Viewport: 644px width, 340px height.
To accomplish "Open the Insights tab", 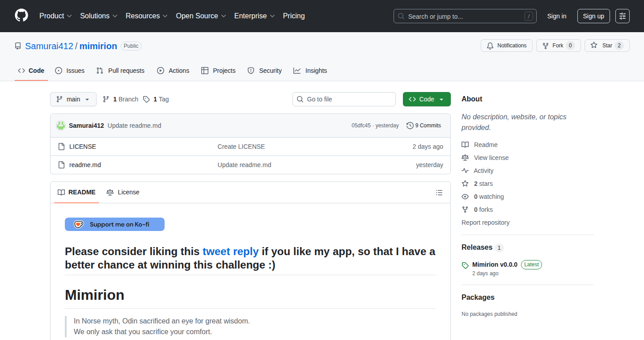I will click(310, 71).
